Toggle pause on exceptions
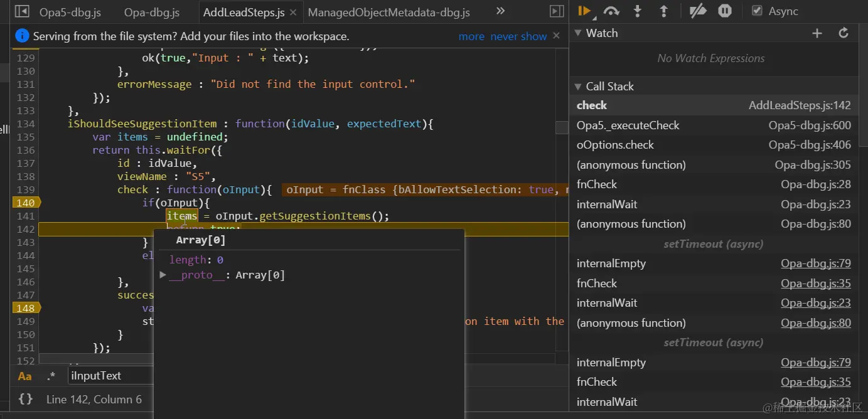The width and height of the screenshot is (868, 419). coord(725,11)
